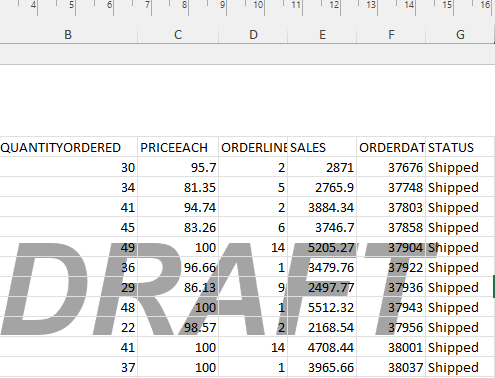
Task: Select sales cell 5205.27
Action: (322, 247)
